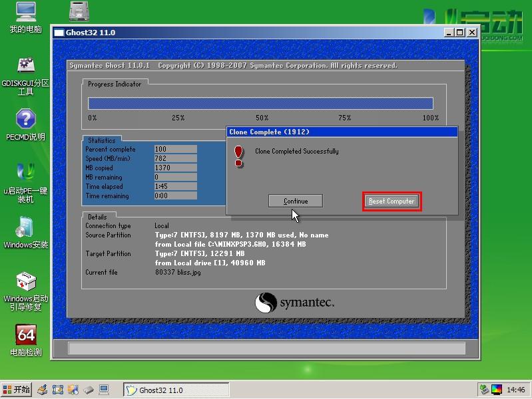Open the 电脑检测 desktop icon
Screen dimensions: 532x399
[25, 335]
